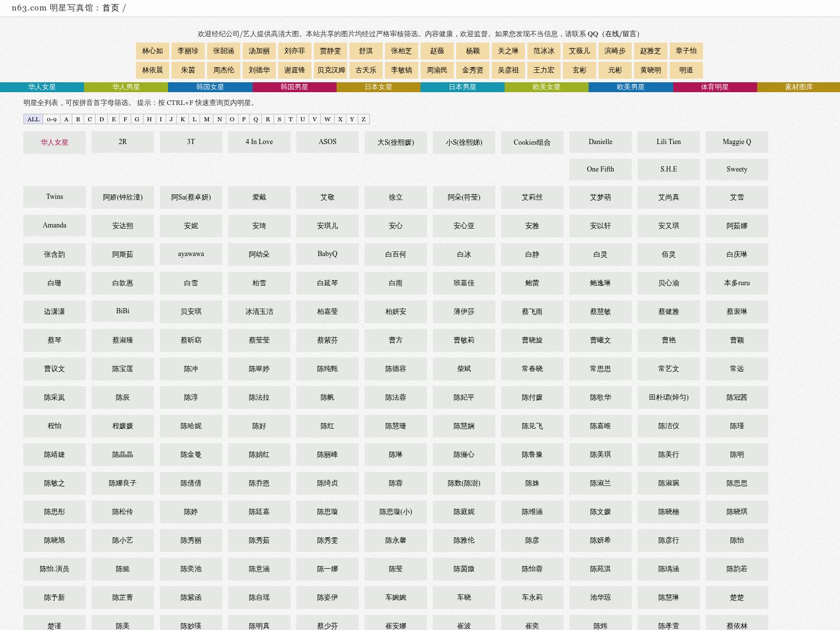Open the 陈乔恩 tile
Viewport: 840px width, 630px height.
click(259, 483)
